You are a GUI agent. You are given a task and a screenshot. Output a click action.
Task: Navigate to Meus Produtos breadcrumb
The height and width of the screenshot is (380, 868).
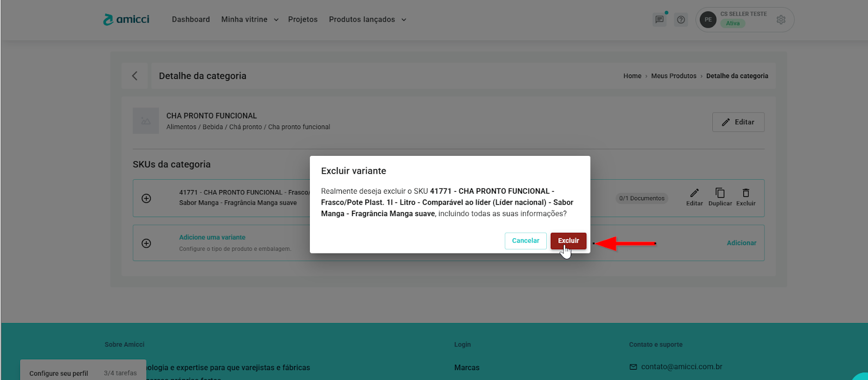[x=673, y=76]
